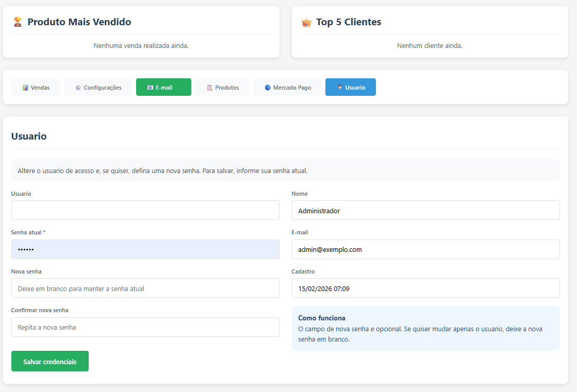Viewport: 577px width, 392px height.
Task: Click the person icon on the Usuario tab
Action: point(340,87)
